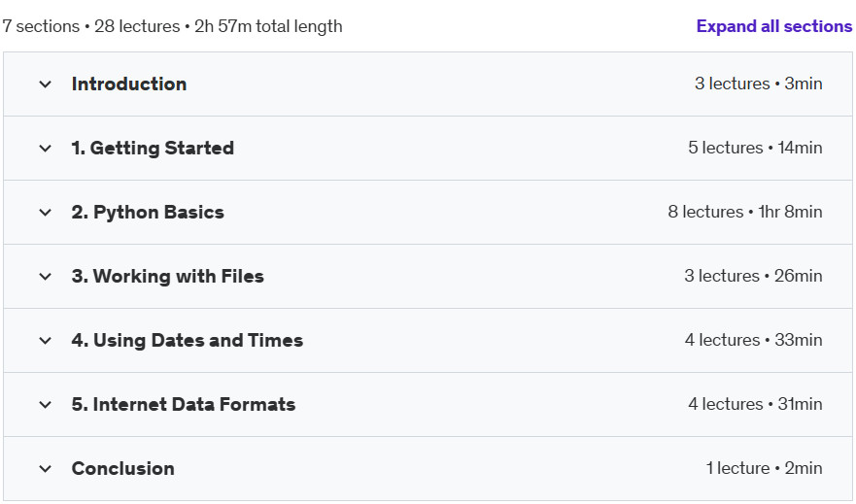Click chevron by 4. Using Dates and Times
The height and width of the screenshot is (504, 856).
pyautogui.click(x=46, y=340)
